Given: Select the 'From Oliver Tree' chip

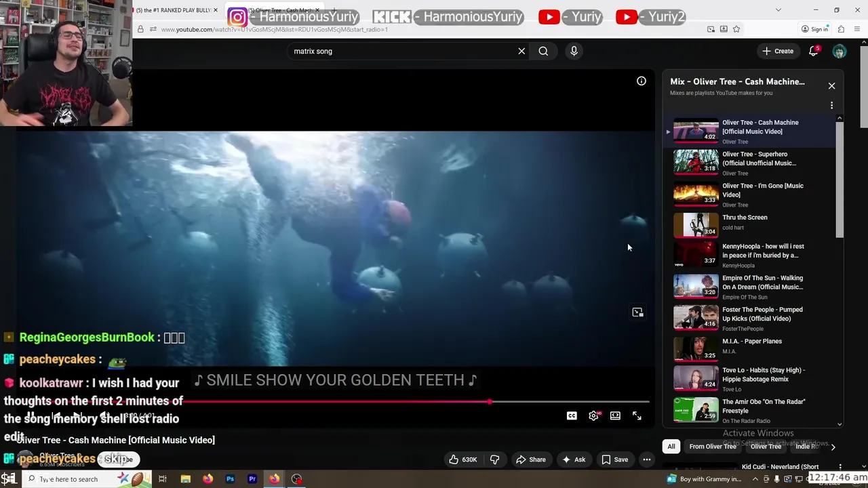Looking at the screenshot, I should point(713,447).
